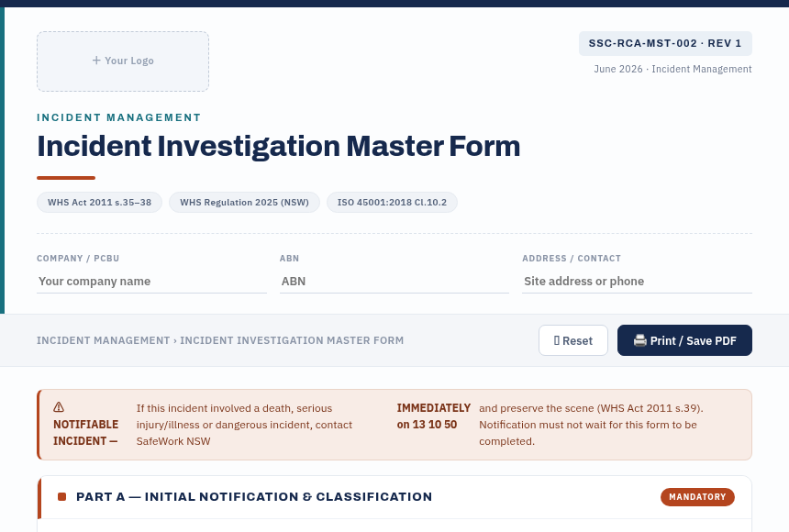Click the WHS Regulation 2025 (NSW) tag
The width and height of the screenshot is (789, 532).
coord(245,203)
